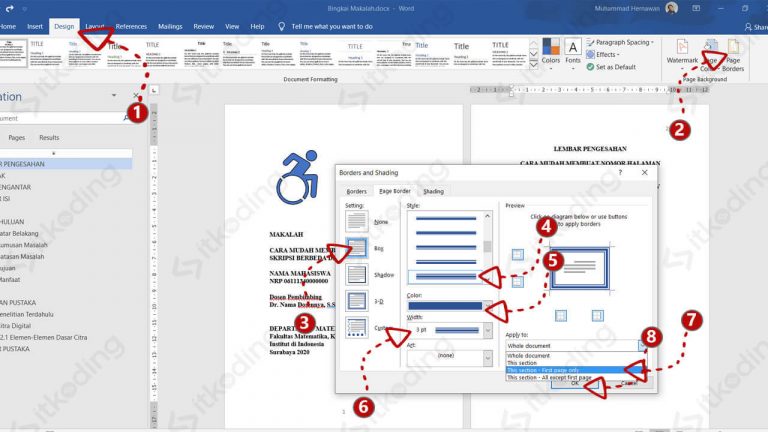This screenshot has height=432, width=768.
Task: Open the View ribbon tab
Action: coord(232,26)
